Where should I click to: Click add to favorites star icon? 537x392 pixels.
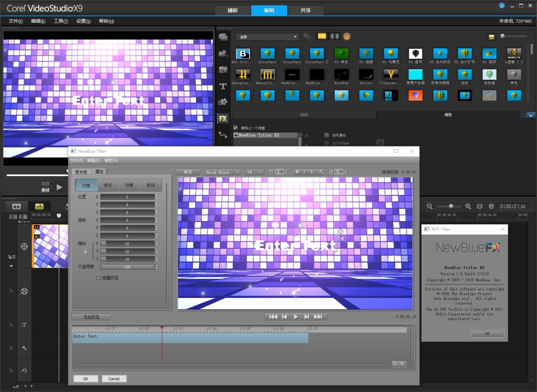pyautogui.click(x=307, y=36)
